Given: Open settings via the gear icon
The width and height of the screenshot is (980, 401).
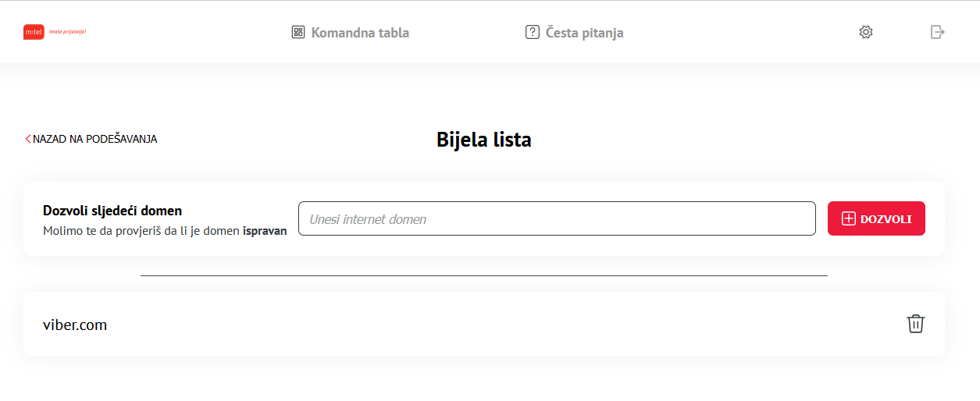Looking at the screenshot, I should [865, 32].
